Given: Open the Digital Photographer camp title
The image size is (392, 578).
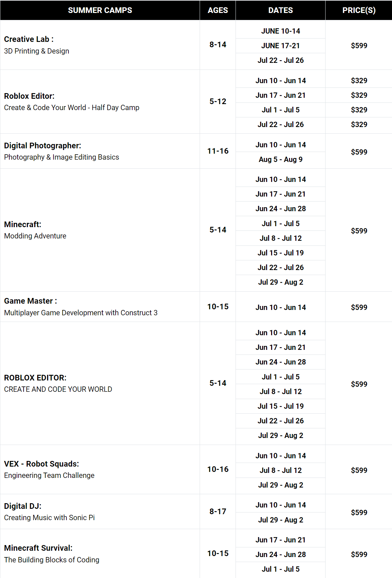Looking at the screenshot, I should (x=43, y=146).
